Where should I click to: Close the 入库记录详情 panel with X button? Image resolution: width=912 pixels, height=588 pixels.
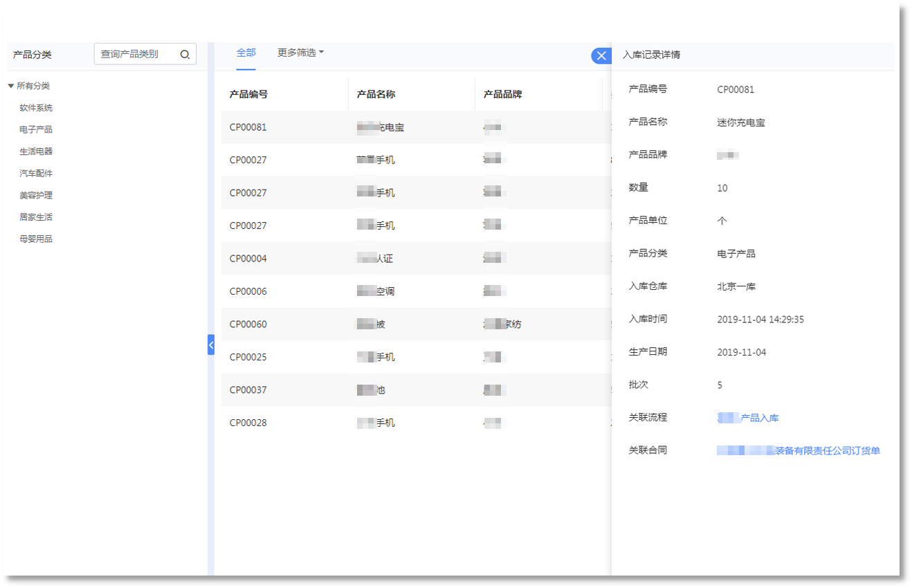tap(601, 56)
